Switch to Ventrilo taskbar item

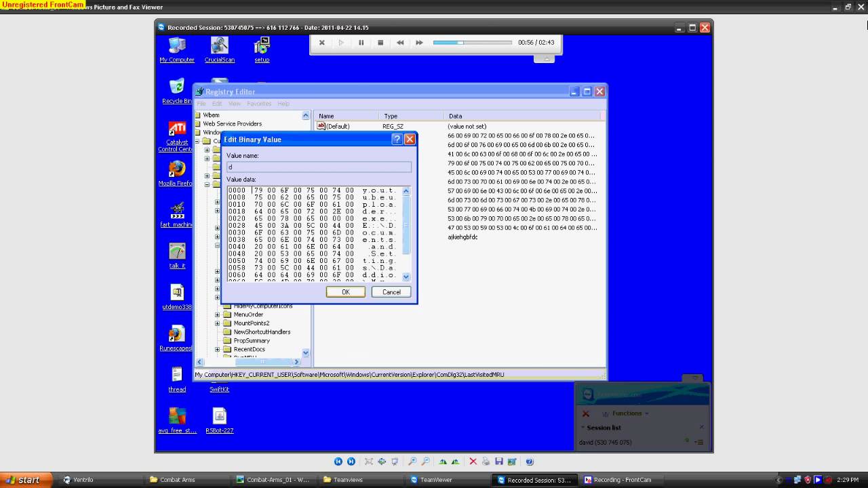tap(100, 480)
